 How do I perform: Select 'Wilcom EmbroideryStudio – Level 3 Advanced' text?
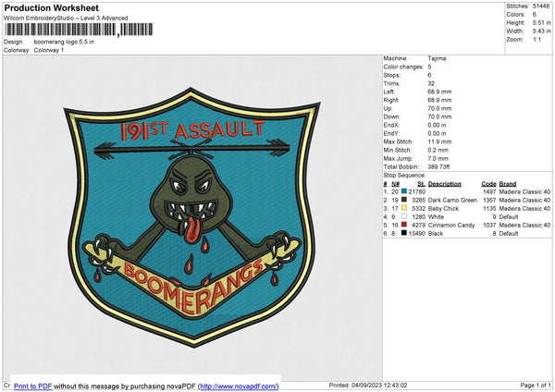coord(66,18)
